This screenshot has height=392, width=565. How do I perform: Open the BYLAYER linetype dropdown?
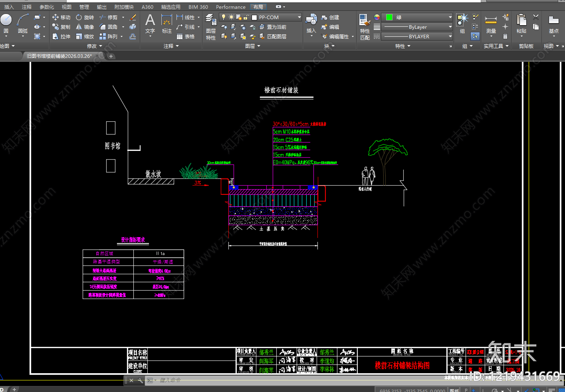click(417, 36)
